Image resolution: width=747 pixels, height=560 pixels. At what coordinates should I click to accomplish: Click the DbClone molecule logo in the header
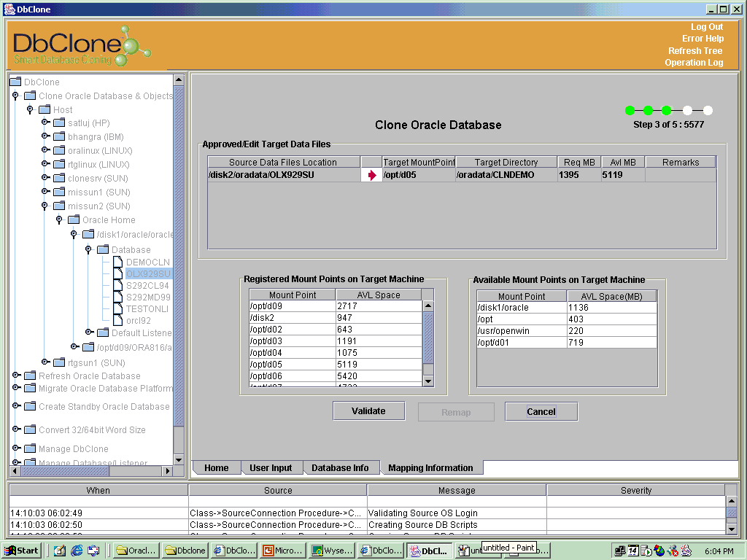pyautogui.click(x=132, y=46)
